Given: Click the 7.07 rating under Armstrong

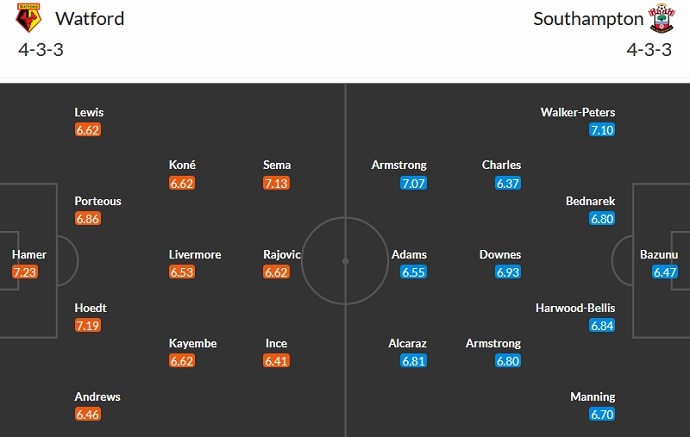Looking at the screenshot, I should [x=414, y=183].
